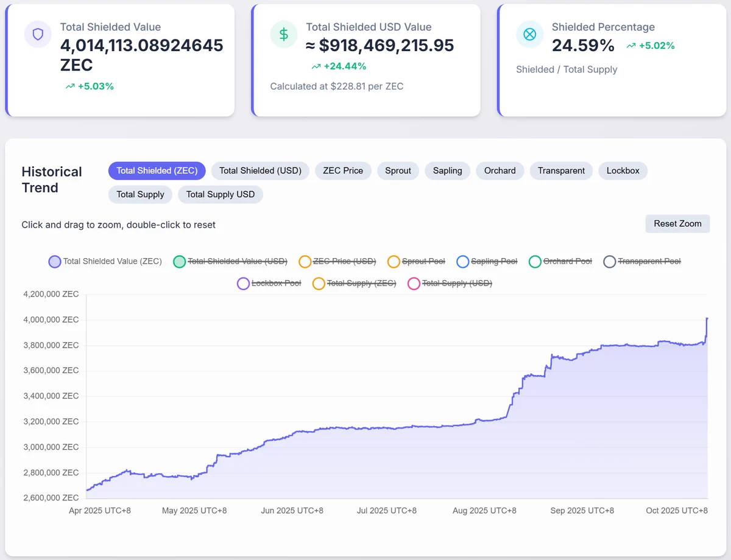Click the Historical Trend heading
The width and height of the screenshot is (731, 560).
[x=52, y=180]
